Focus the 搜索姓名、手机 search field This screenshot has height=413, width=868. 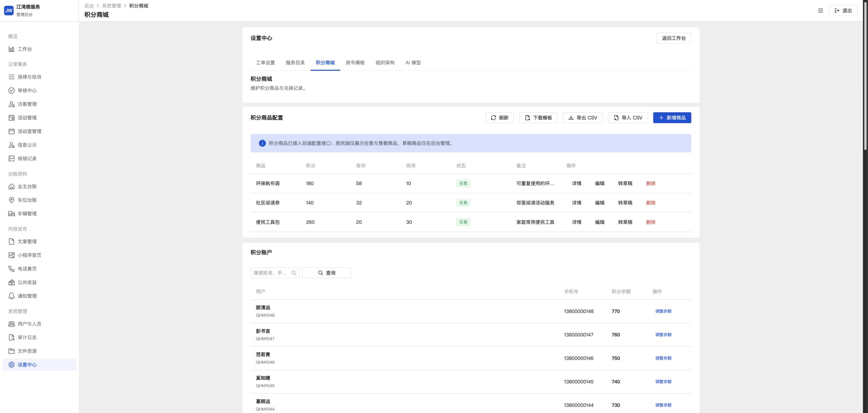275,273
